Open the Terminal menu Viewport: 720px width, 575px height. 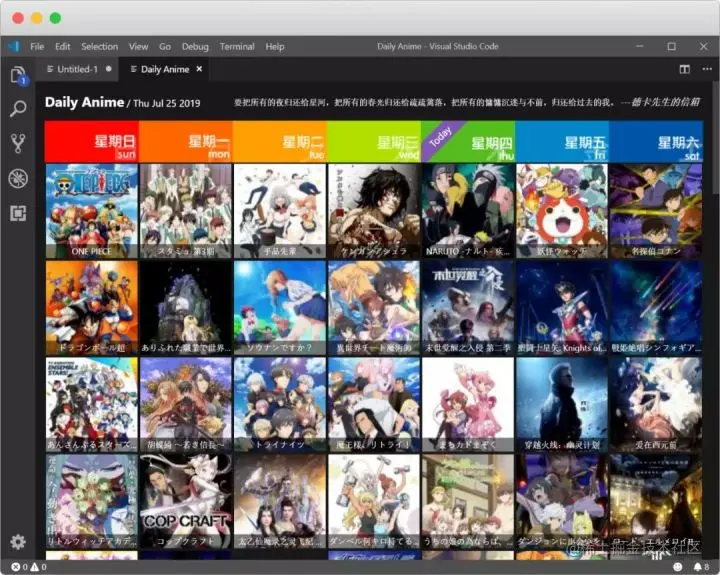click(x=237, y=46)
